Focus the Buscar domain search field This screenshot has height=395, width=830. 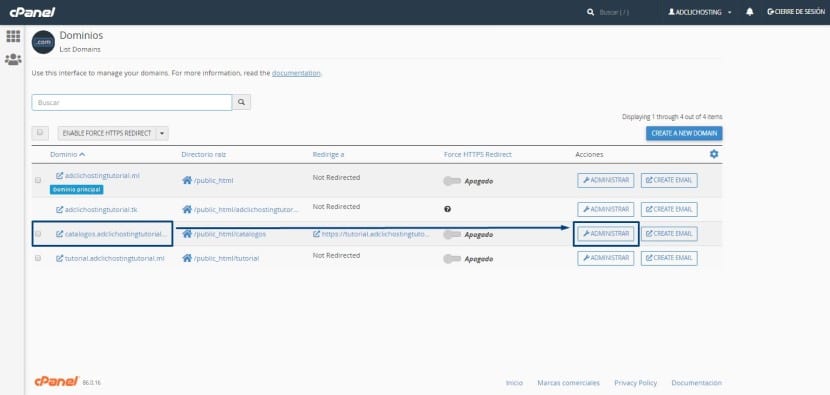coord(132,102)
